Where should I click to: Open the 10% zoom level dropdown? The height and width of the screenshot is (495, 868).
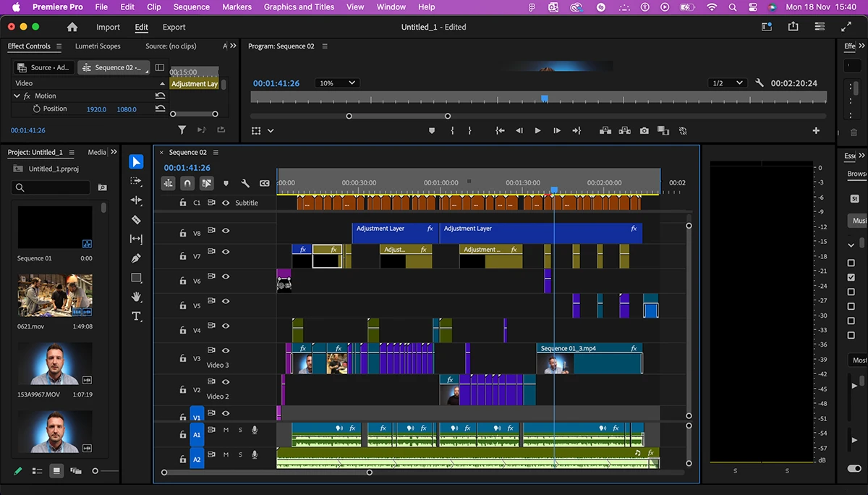337,83
